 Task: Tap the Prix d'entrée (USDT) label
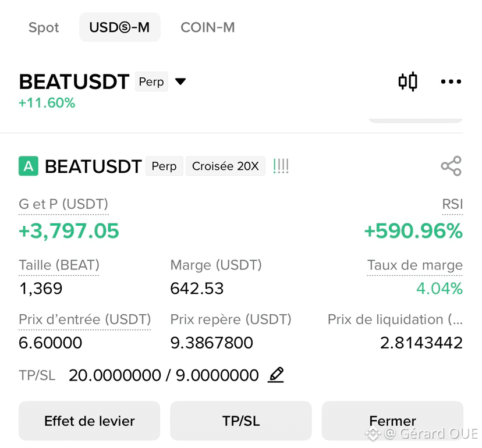point(85,319)
